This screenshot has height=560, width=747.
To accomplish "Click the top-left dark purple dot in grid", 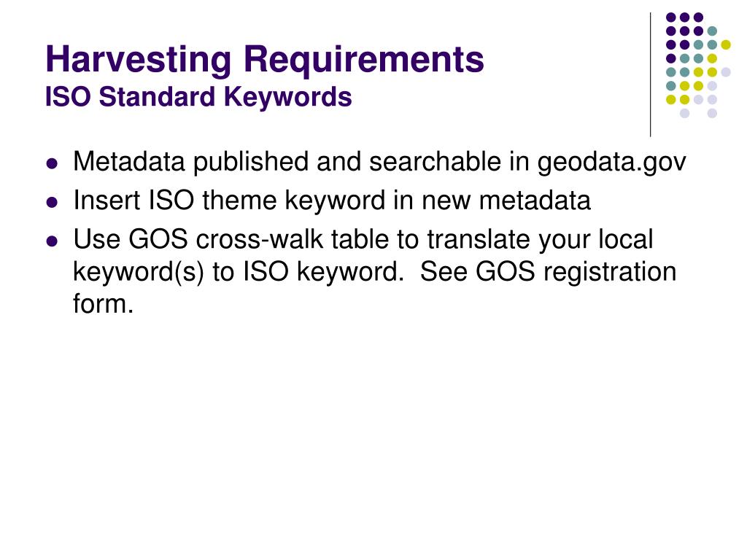I will (x=671, y=17).
